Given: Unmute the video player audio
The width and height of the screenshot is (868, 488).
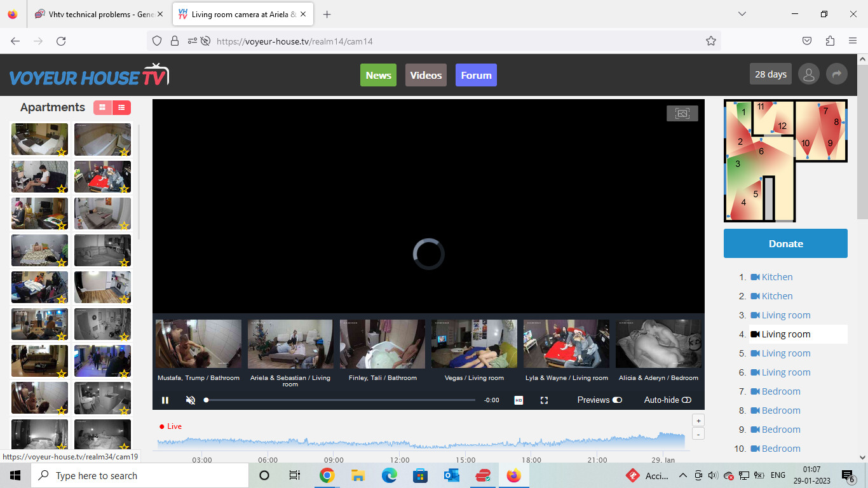Looking at the screenshot, I should [190, 400].
